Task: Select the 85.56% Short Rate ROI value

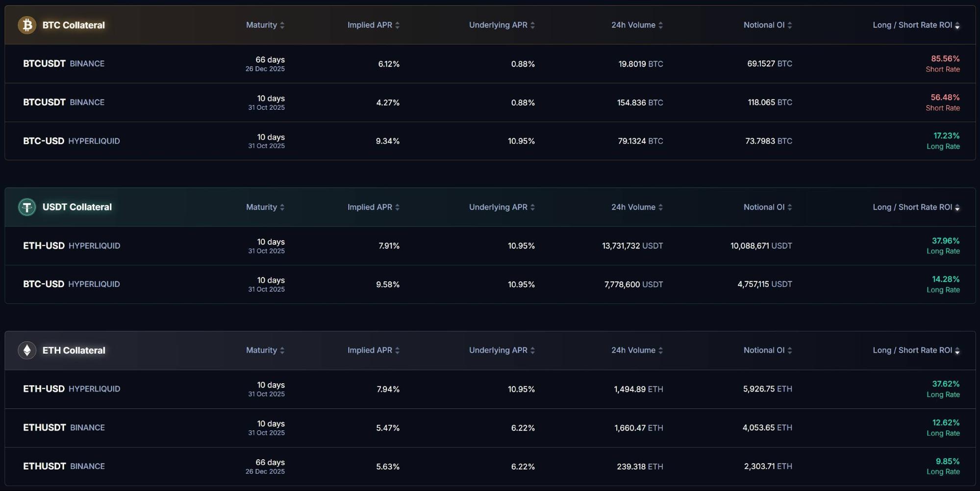Action: coord(945,59)
